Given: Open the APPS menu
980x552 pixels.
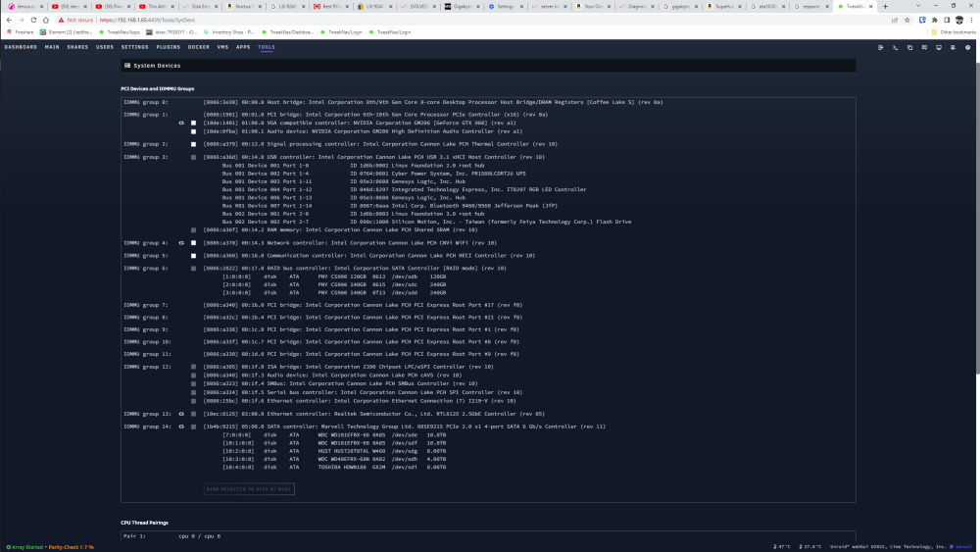Looking at the screenshot, I should coord(243,47).
